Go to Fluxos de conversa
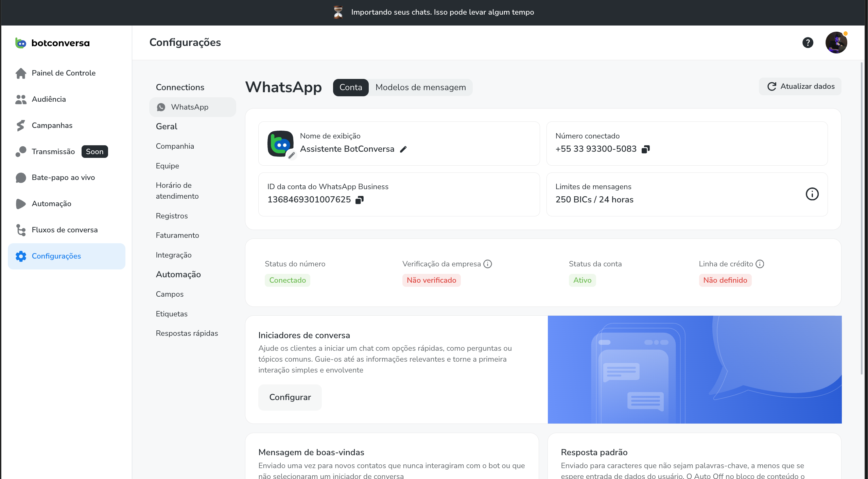The height and width of the screenshot is (479, 868). (65, 230)
